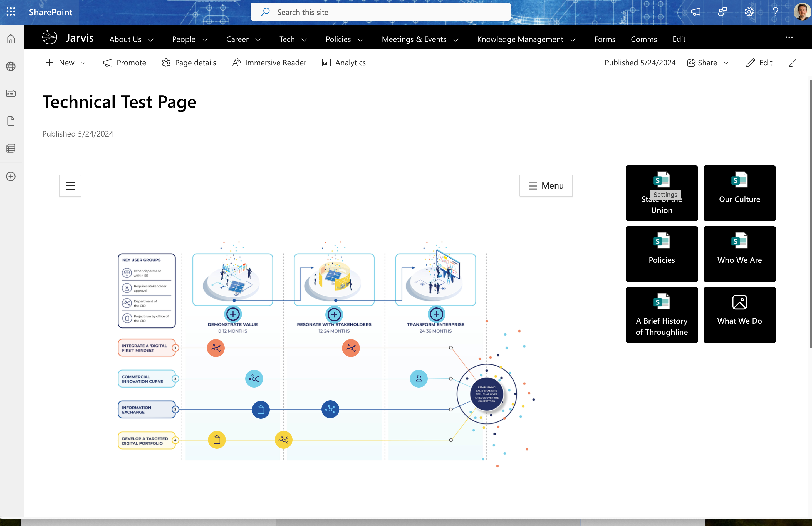812x526 pixels.
Task: Expand page to full-screen view
Action: (x=792, y=63)
